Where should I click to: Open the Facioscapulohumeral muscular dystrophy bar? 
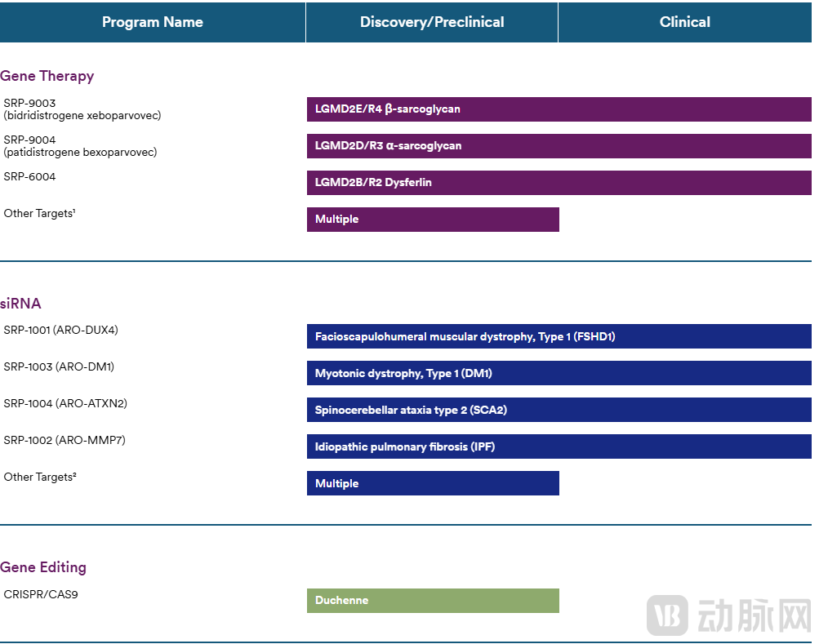[x=559, y=336]
